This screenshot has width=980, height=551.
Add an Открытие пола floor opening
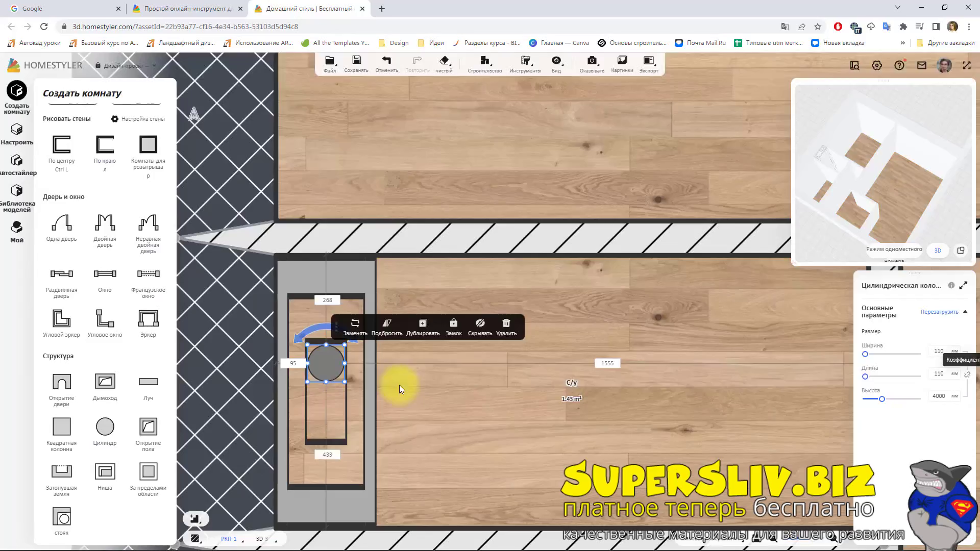point(148,435)
